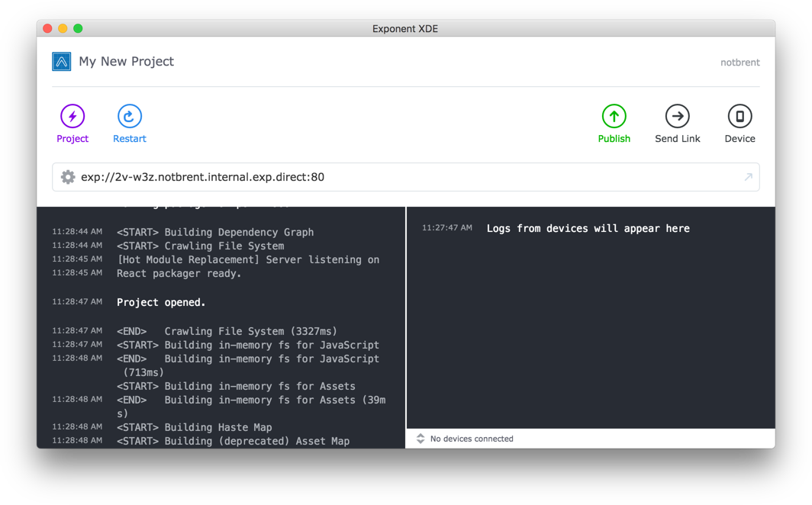The height and width of the screenshot is (505, 812).
Task: Click the "React packager ready." log entry
Action: (179, 273)
